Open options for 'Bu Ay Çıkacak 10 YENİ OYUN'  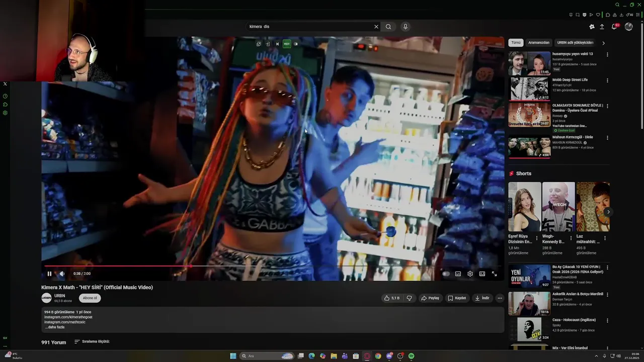(x=607, y=267)
